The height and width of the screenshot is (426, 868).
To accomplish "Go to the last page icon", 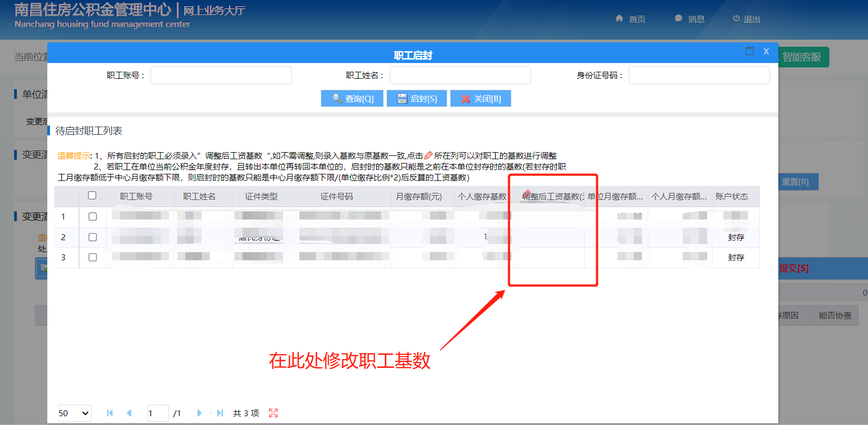I will [220, 413].
